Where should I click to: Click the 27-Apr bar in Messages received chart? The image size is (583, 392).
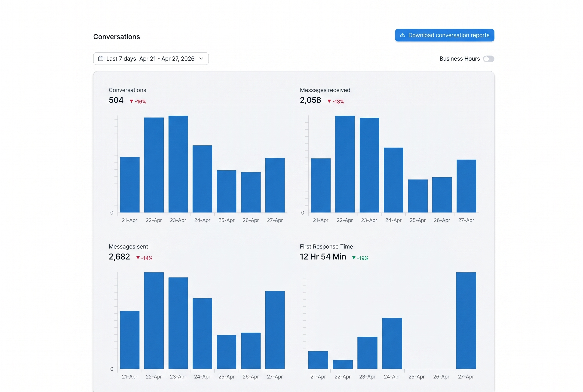(466, 186)
